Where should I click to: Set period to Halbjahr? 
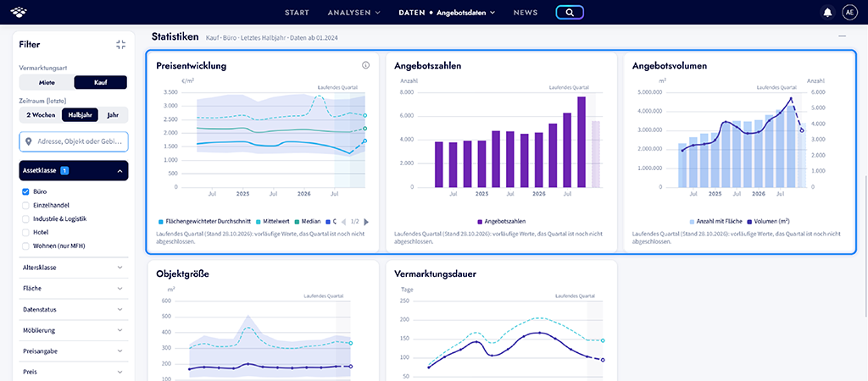point(81,115)
